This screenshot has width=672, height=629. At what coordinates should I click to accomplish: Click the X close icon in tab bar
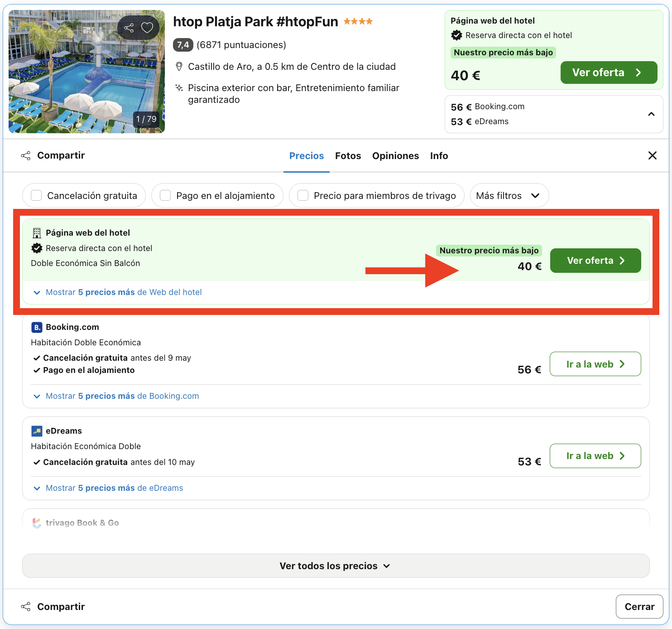[x=652, y=156]
